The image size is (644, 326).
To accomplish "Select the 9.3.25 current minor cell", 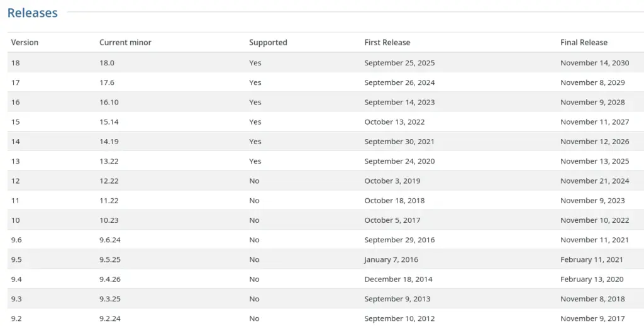I will 110,299.
